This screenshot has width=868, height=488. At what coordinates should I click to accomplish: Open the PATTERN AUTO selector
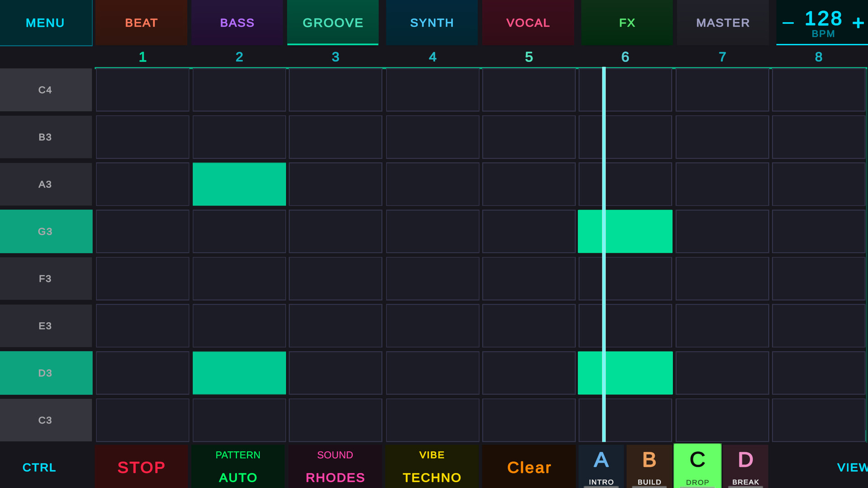click(x=238, y=466)
